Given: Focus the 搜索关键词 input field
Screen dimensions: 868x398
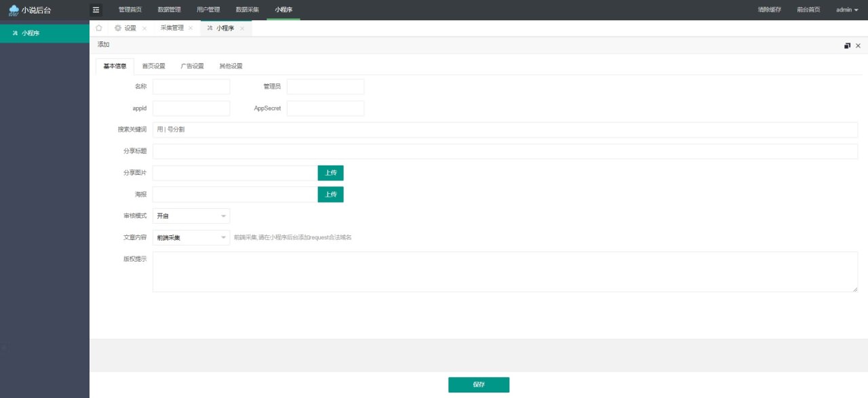Looking at the screenshot, I should (x=505, y=130).
